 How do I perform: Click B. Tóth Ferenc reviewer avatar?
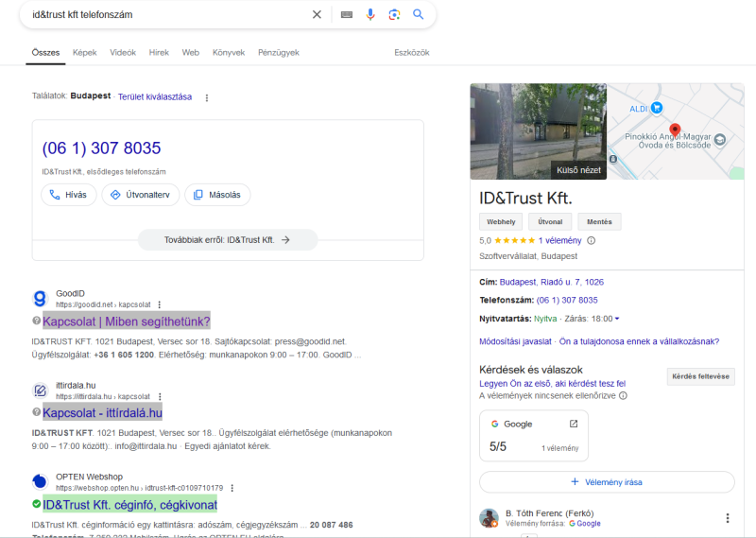tap(489, 518)
